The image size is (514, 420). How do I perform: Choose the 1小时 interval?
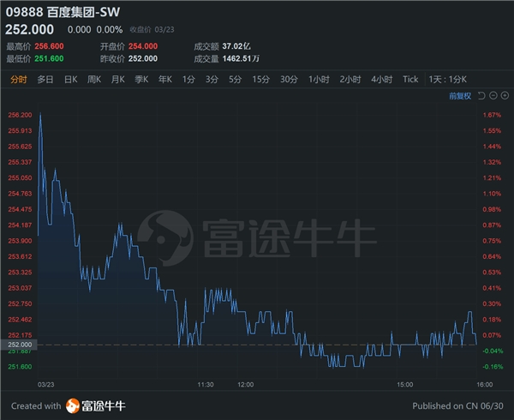click(x=319, y=80)
